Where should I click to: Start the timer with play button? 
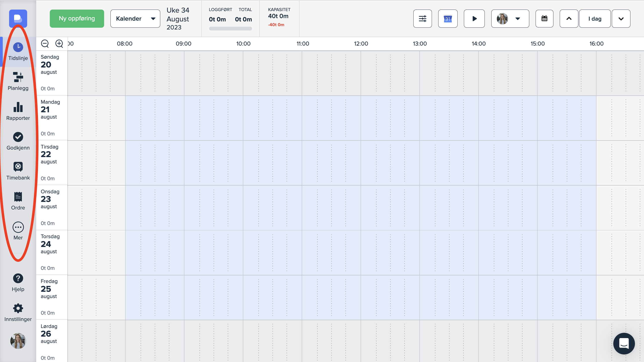(474, 19)
